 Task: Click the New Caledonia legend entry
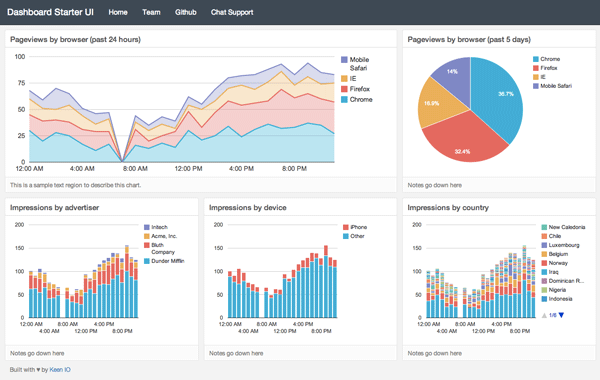[563, 227]
